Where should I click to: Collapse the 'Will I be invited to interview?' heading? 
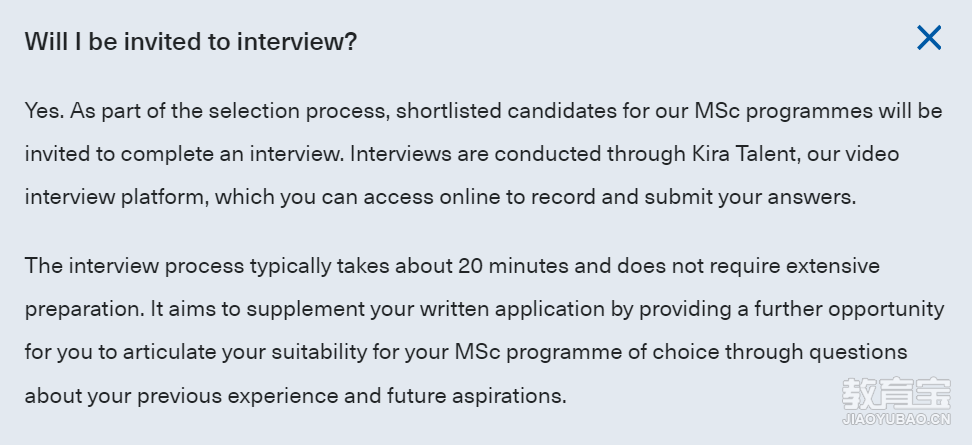[x=191, y=42]
